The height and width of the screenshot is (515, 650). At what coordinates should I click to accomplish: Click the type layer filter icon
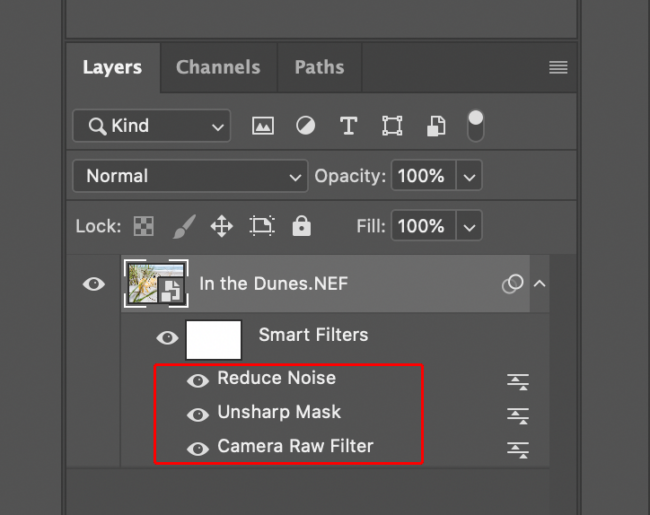click(x=348, y=126)
